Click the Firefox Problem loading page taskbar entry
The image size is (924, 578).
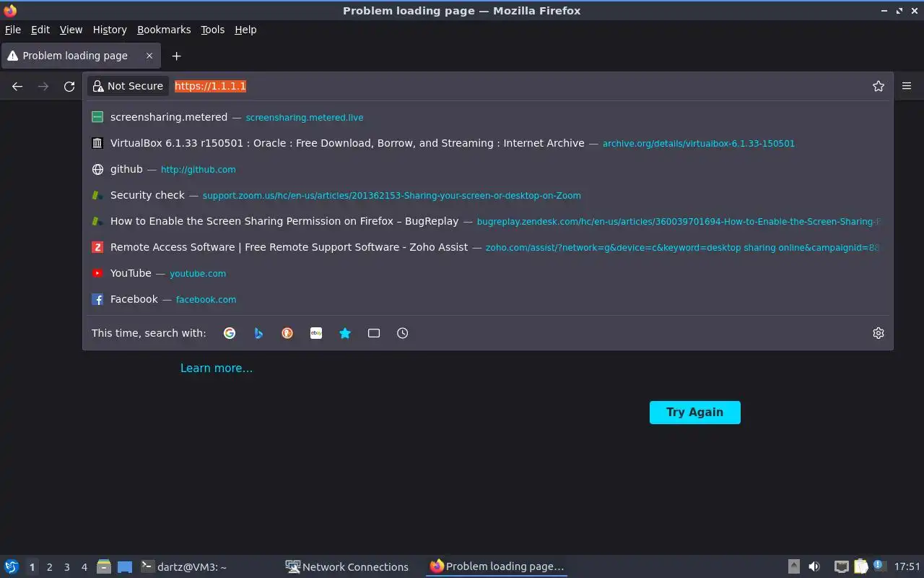pos(497,567)
